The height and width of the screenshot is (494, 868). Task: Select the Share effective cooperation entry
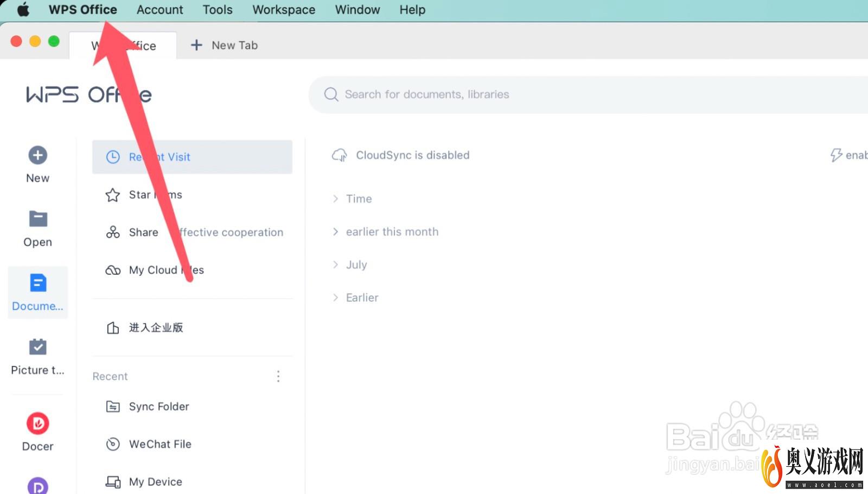193,232
